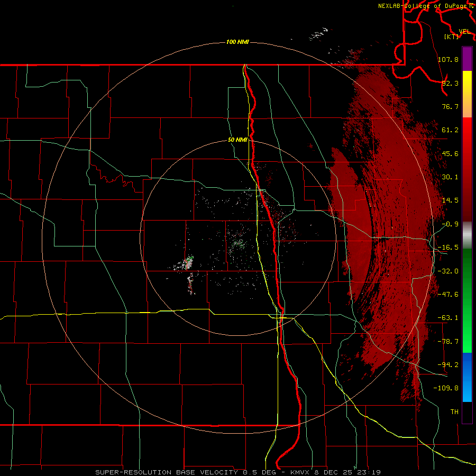Select the 107.8 velocity scale value
The width and height of the screenshot is (476, 476).
[448, 59]
